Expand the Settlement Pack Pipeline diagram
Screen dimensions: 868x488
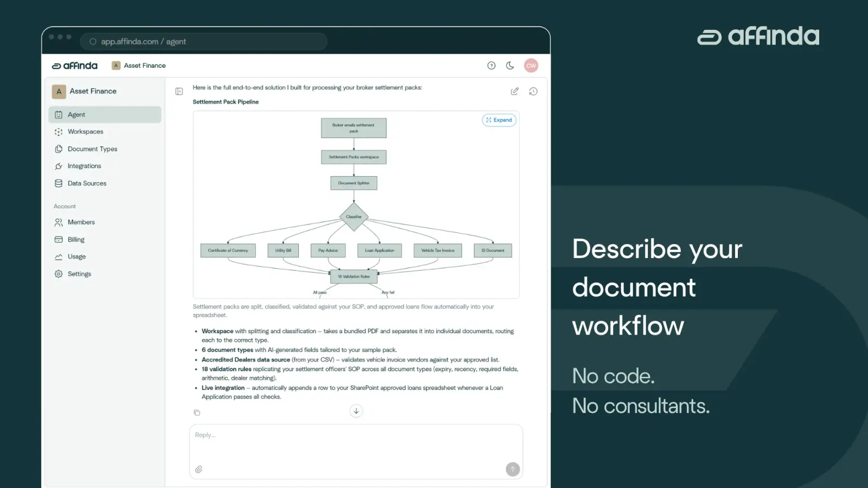tap(499, 120)
